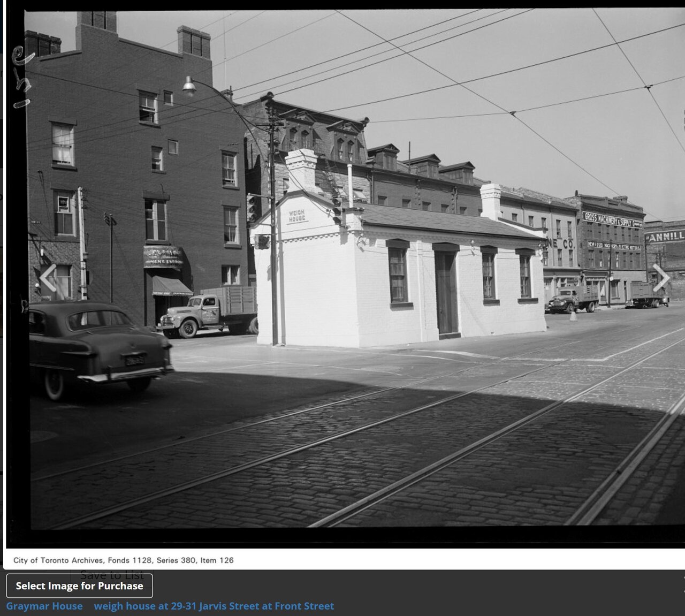Open the Graymar House link
685x616 pixels.
click(44, 606)
